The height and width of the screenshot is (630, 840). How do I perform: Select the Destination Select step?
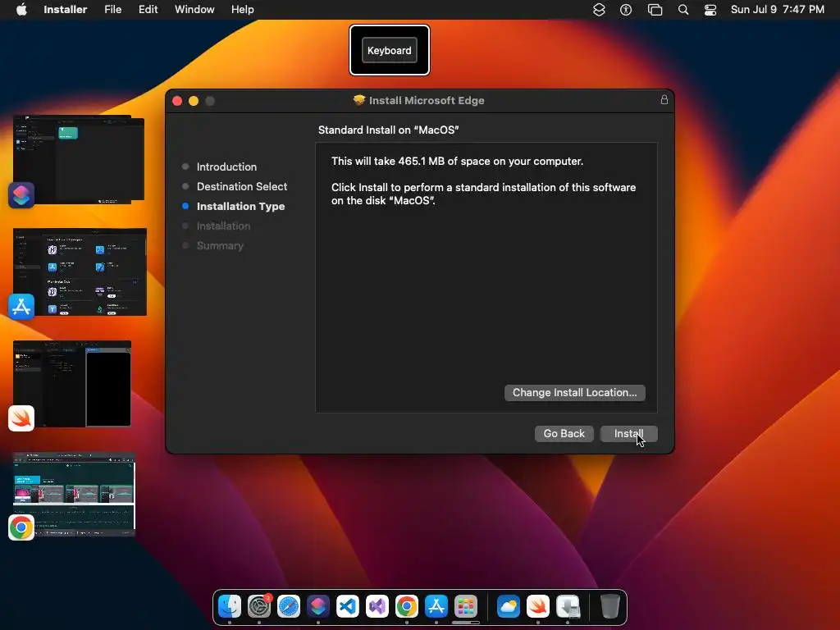(x=242, y=186)
